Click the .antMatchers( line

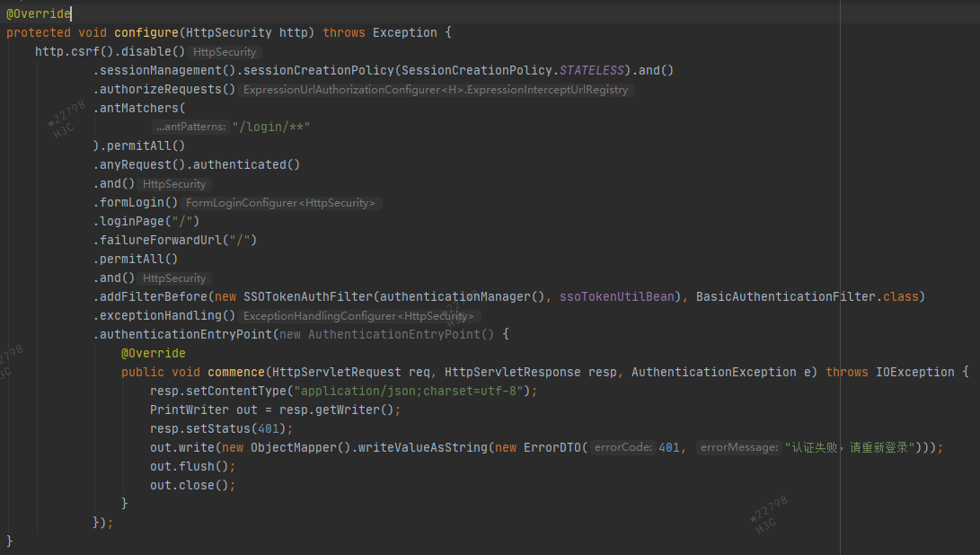coord(139,108)
